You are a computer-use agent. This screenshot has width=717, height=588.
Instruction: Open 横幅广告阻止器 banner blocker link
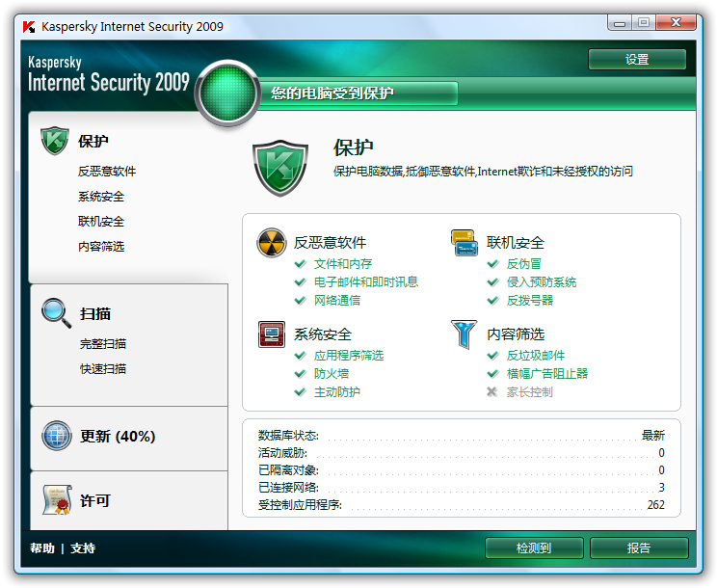click(x=547, y=374)
